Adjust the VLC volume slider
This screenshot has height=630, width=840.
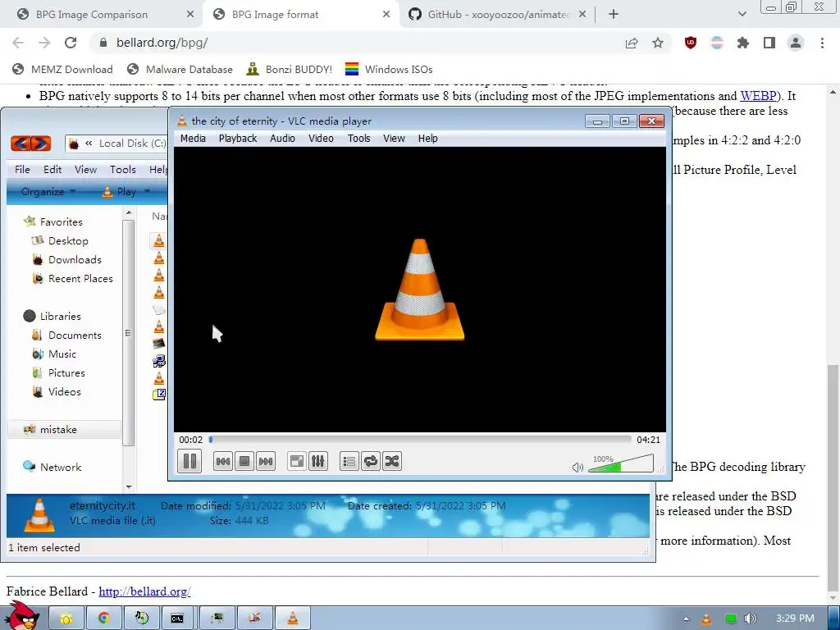point(621,463)
